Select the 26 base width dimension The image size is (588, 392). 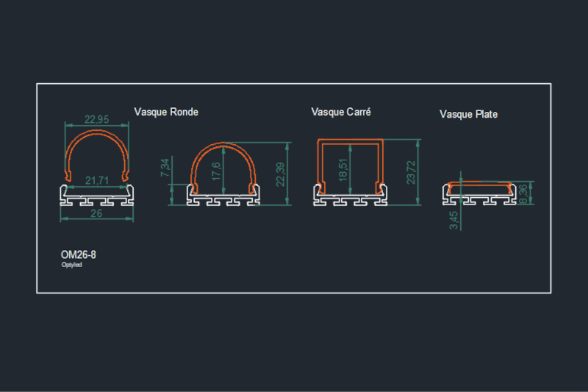[96, 214]
